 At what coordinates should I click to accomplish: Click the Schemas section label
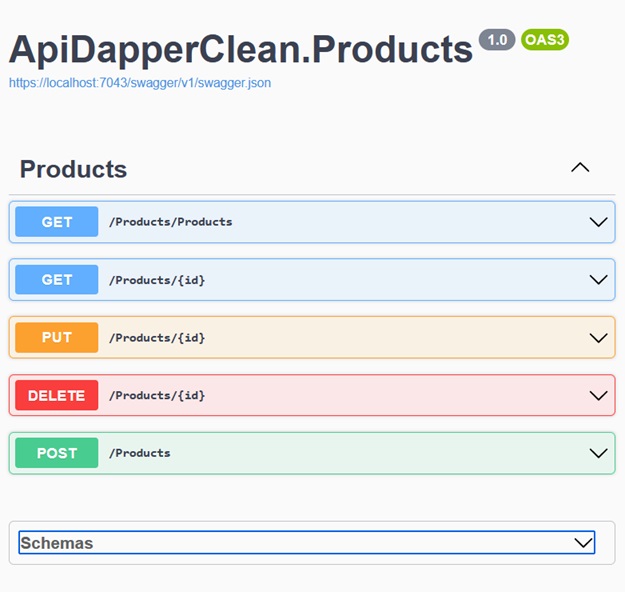tap(57, 543)
